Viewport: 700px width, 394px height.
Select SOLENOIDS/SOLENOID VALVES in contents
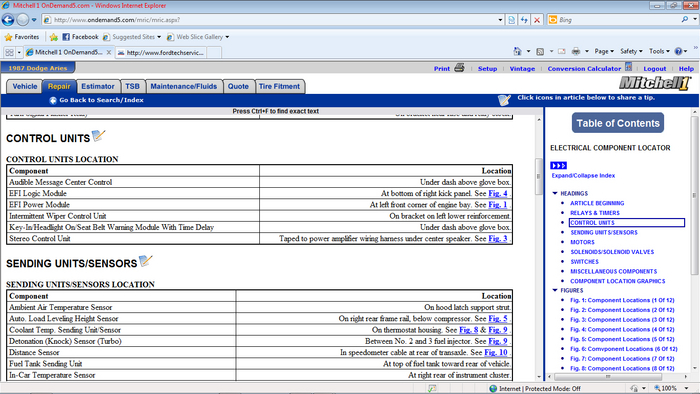[612, 252]
